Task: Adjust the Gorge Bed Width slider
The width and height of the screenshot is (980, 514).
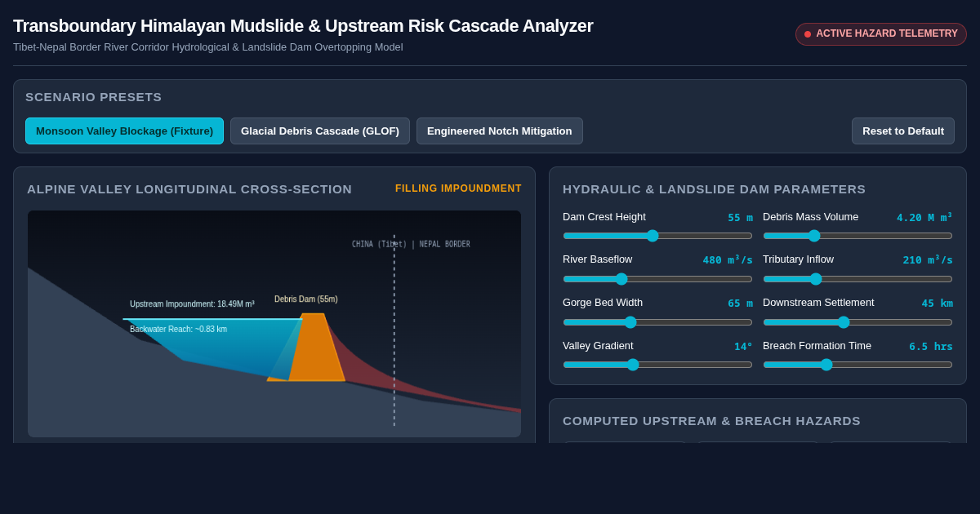Action: click(657, 322)
